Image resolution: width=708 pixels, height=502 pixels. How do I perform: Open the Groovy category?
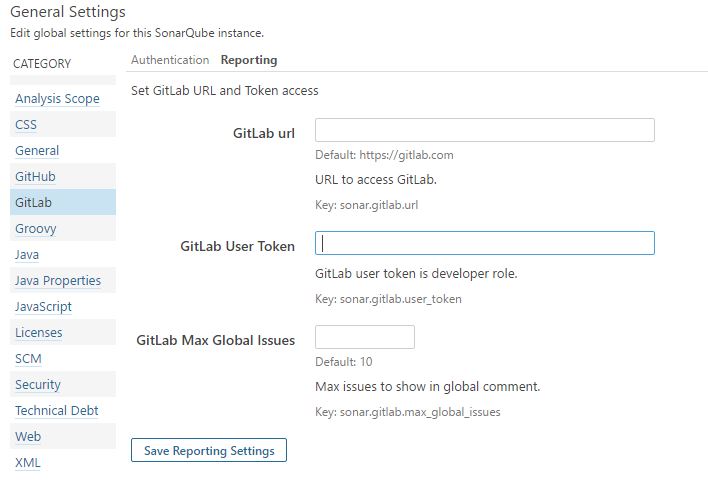click(36, 228)
